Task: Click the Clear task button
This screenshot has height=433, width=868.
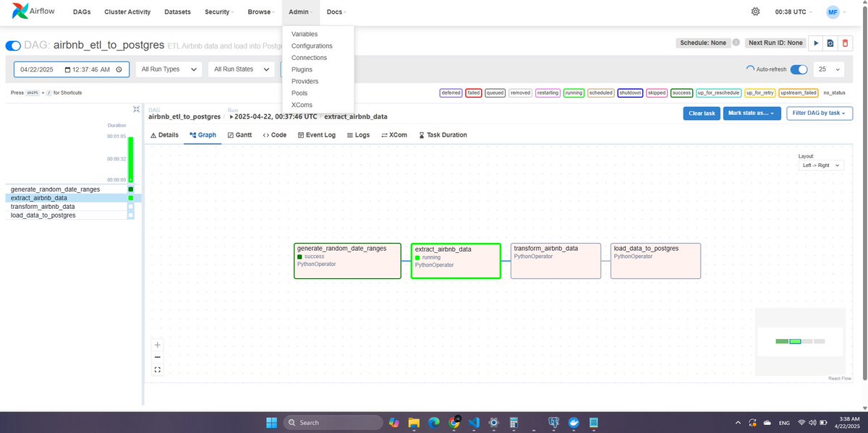Action: (x=701, y=113)
